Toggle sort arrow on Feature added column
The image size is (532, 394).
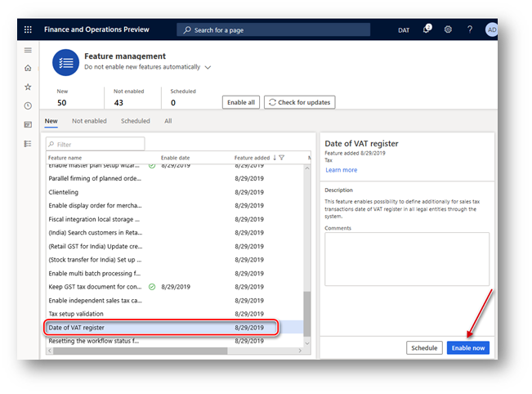(x=275, y=158)
